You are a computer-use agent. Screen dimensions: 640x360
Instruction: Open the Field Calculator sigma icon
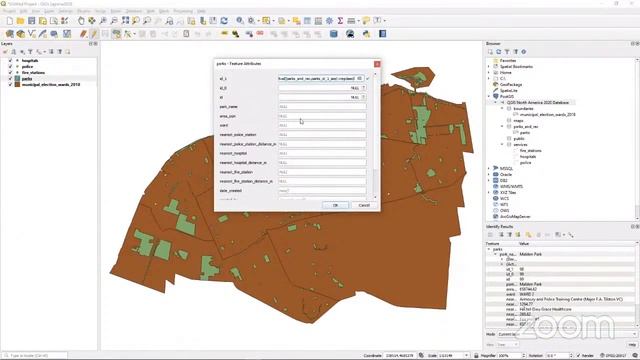coord(340,21)
